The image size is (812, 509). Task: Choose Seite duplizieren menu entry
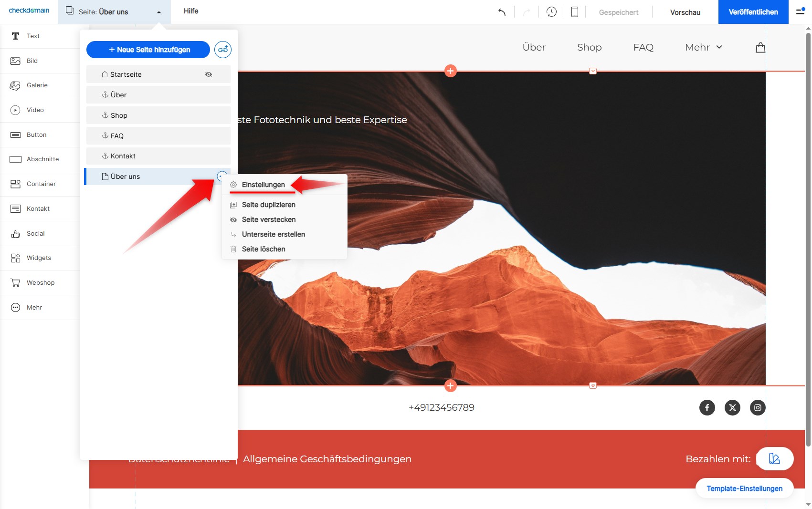tap(268, 205)
